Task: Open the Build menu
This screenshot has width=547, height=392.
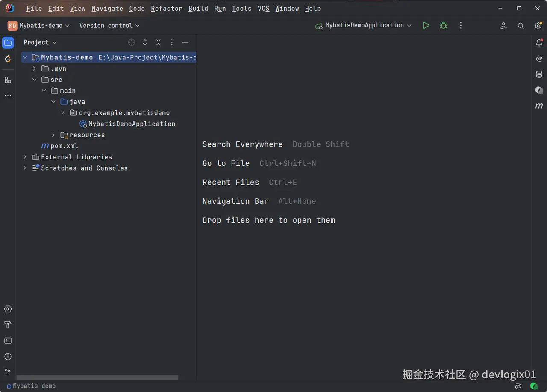Action: coord(198,9)
